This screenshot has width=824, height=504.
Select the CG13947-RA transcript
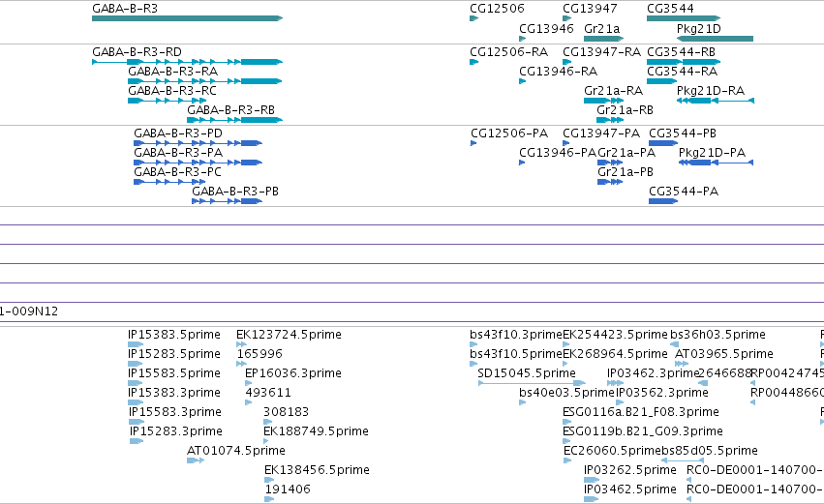(567, 62)
